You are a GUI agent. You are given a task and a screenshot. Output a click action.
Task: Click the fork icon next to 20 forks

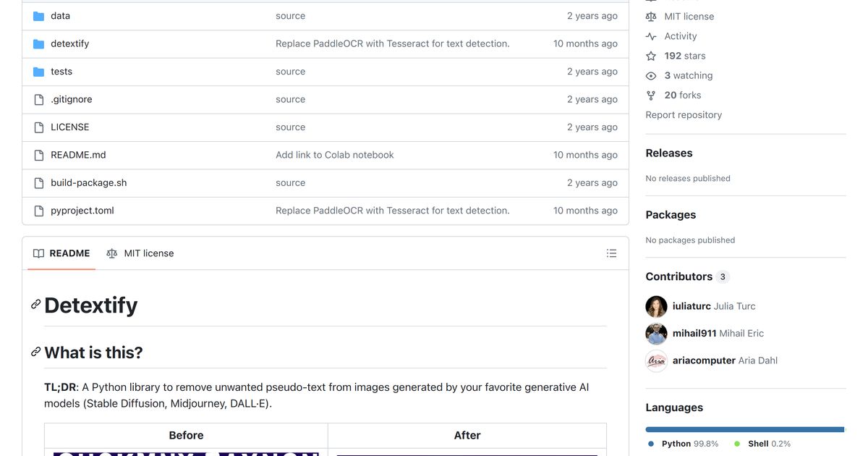tap(651, 95)
